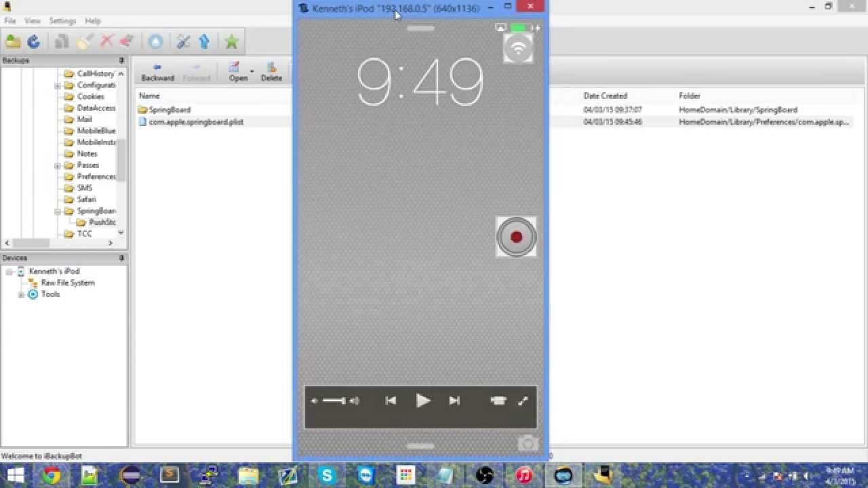Collapse the Kenneth's iPod device node
The image size is (868, 488).
click(9, 272)
